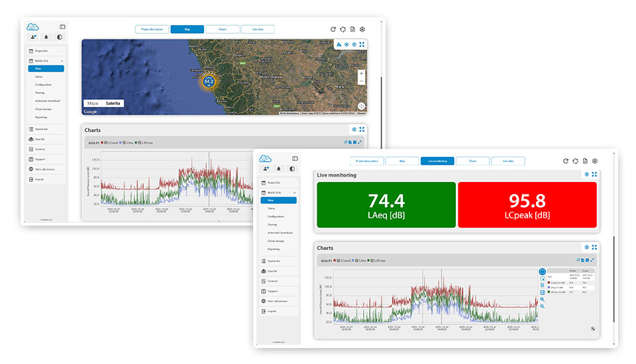Collapse NOISE GOA in Live monitoring window sidebar
636x364 pixels.
pos(294,192)
